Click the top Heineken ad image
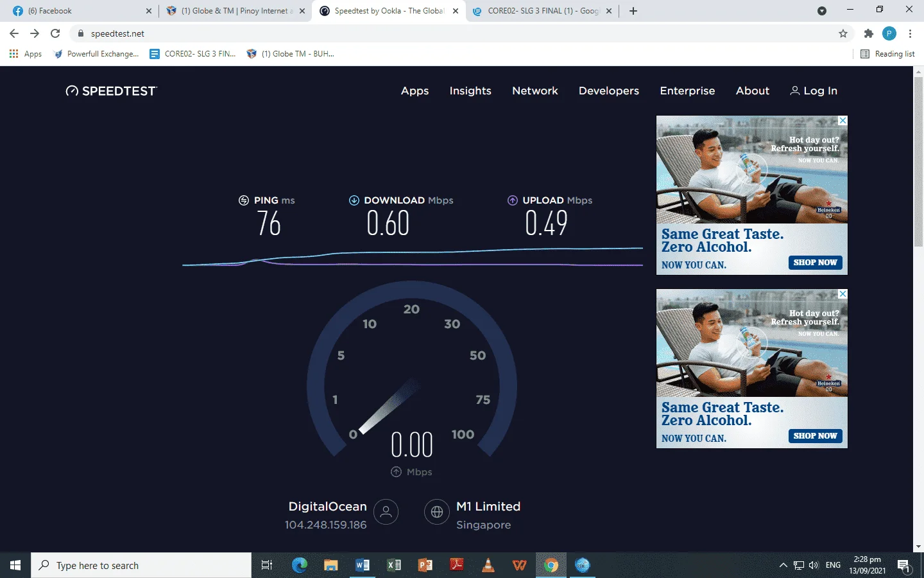Screen dimensions: 924x578 (752, 170)
